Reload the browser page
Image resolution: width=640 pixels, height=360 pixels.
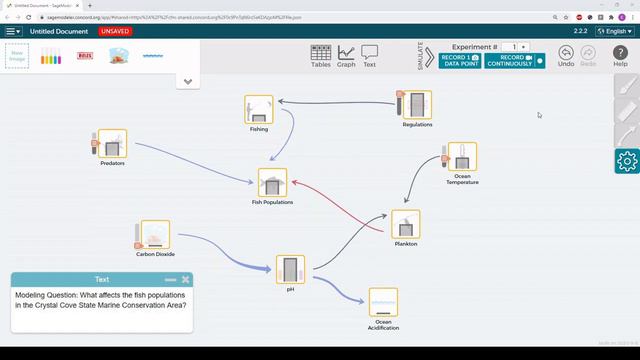coord(29,18)
